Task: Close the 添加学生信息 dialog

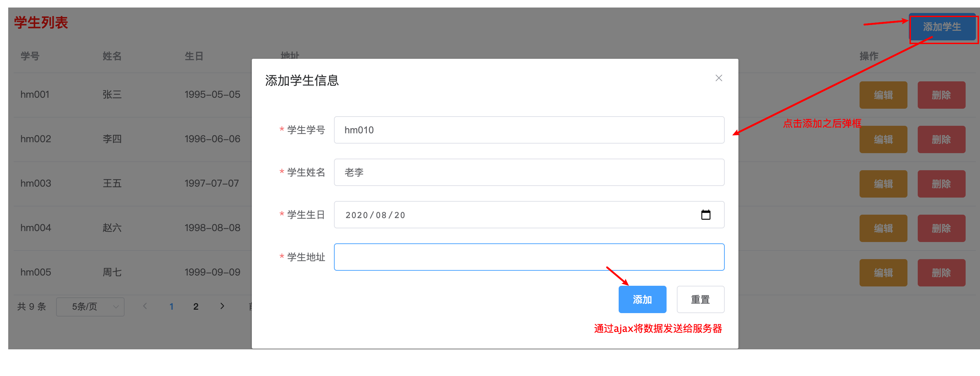Action: 718,78
